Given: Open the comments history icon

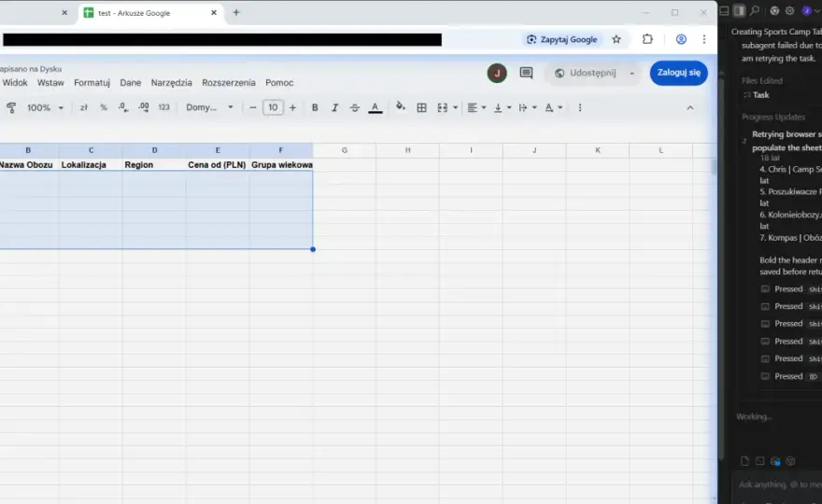Looking at the screenshot, I should tap(526, 73).
